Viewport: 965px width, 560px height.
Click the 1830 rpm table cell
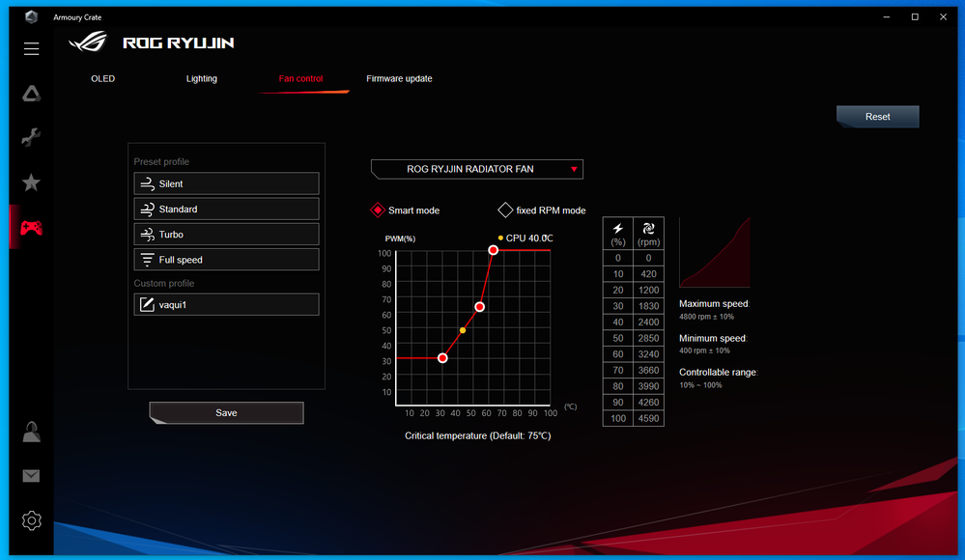649,306
